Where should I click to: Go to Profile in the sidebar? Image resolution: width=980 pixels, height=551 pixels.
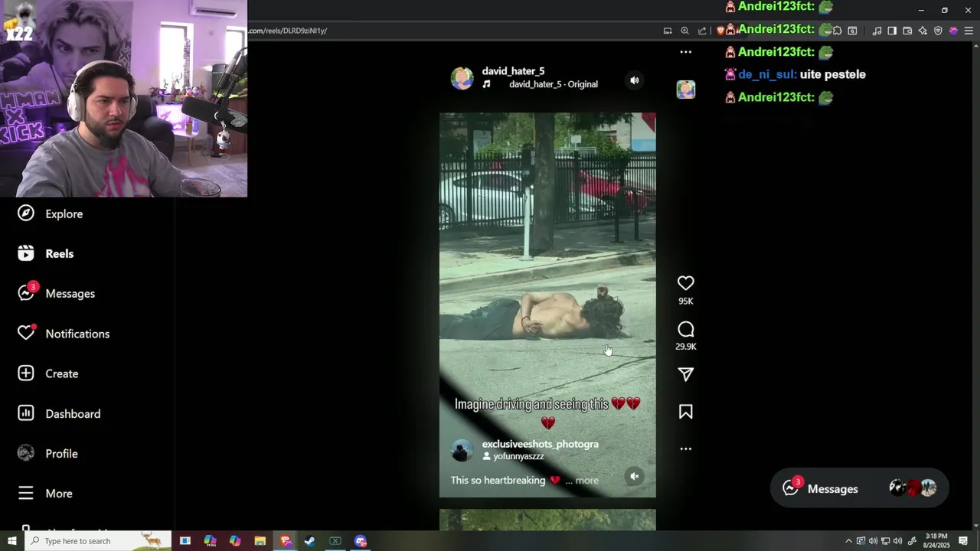(48, 453)
